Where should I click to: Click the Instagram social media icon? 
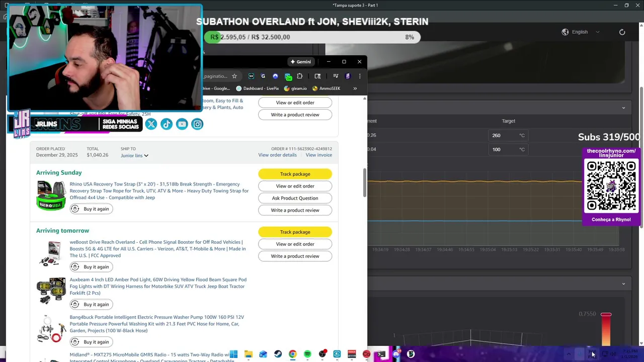point(198,124)
